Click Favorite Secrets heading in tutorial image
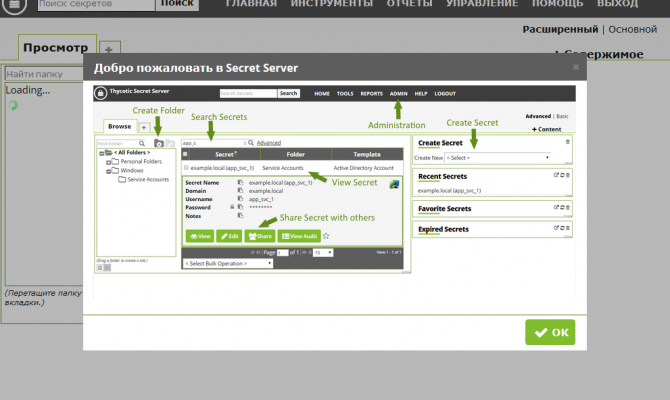 pos(444,209)
